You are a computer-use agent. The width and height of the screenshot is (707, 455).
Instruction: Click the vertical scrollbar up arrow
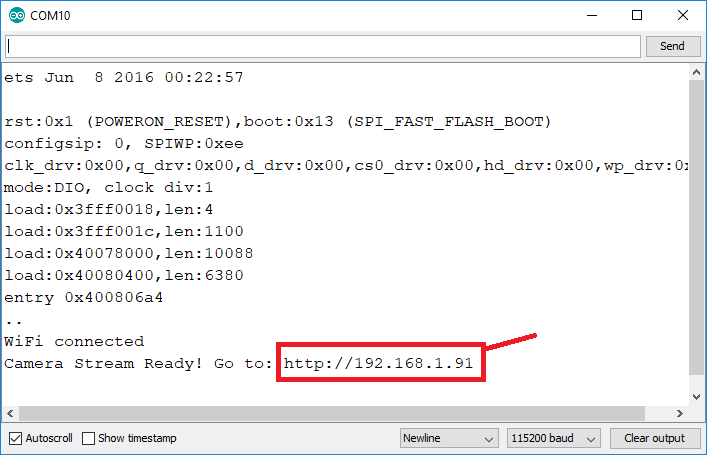[x=698, y=73]
